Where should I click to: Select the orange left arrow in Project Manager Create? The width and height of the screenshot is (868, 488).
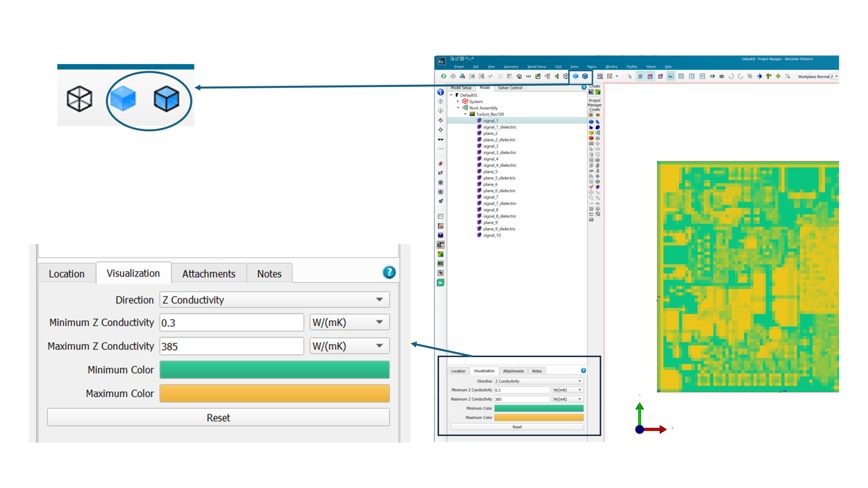(x=590, y=115)
